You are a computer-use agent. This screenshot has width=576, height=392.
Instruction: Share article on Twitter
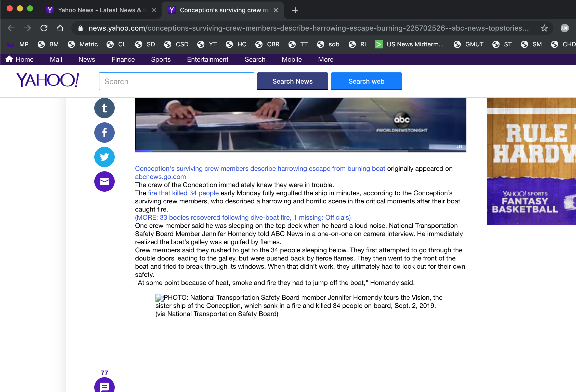[x=104, y=157]
